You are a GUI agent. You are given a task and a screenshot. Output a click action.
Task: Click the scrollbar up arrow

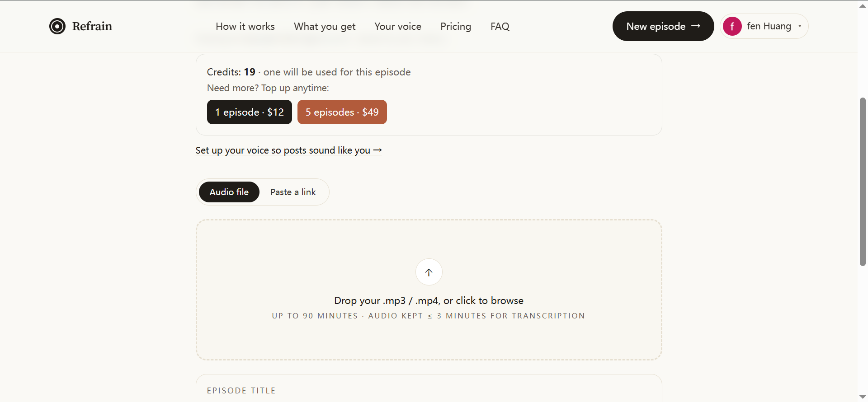(863, 5)
